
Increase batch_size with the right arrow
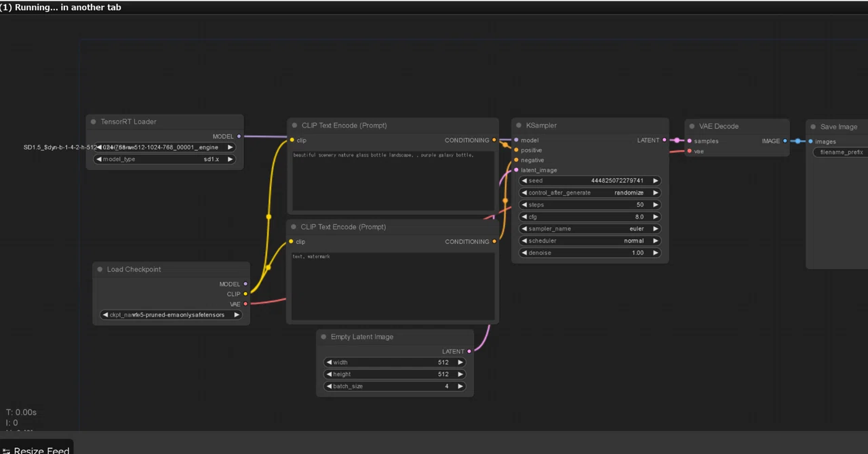[460, 386]
